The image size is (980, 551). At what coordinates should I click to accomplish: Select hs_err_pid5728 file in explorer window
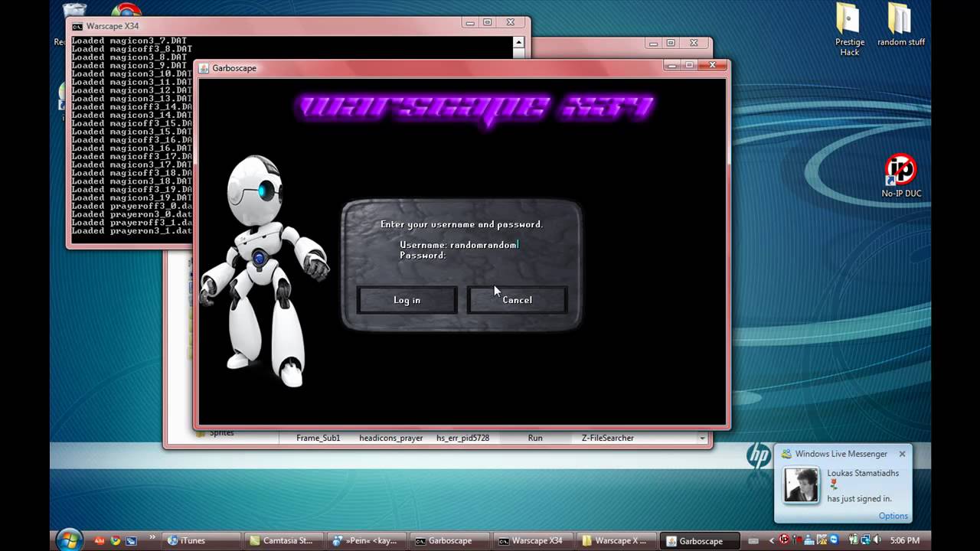pyautogui.click(x=462, y=439)
